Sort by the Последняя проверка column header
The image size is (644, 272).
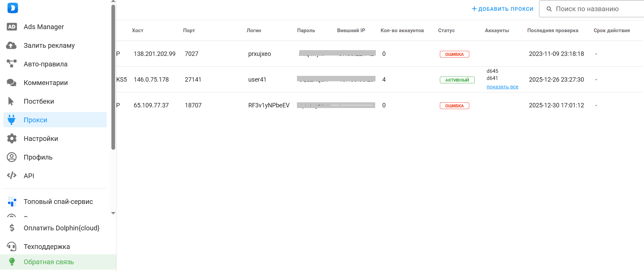(553, 30)
